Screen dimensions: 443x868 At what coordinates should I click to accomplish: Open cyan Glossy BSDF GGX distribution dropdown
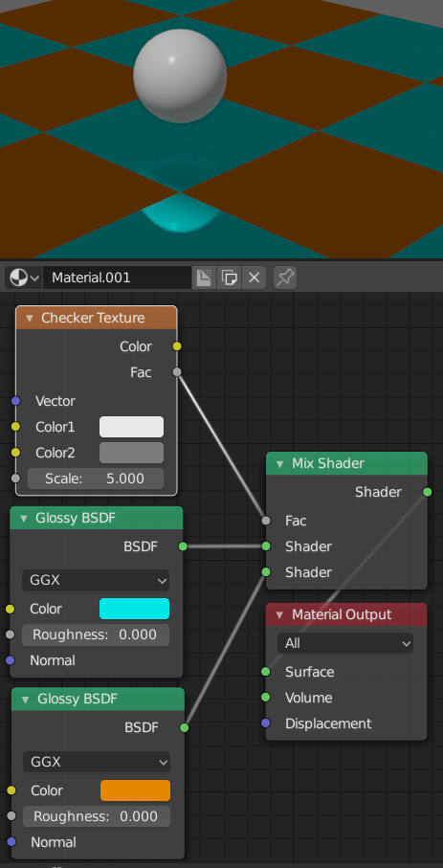[96, 580]
